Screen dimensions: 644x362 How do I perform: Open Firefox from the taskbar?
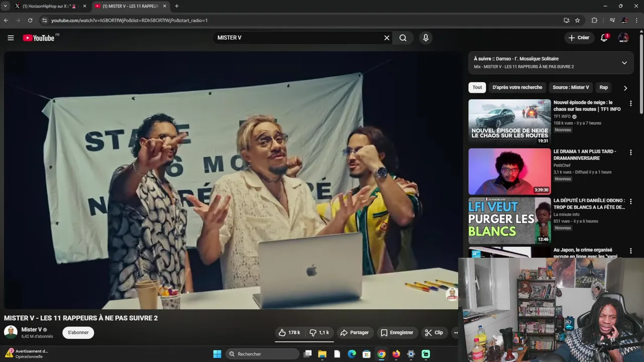pyautogui.click(x=396, y=354)
